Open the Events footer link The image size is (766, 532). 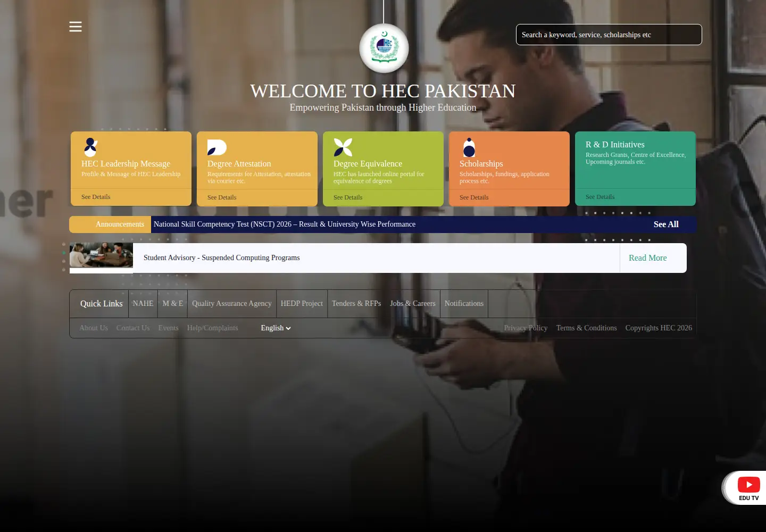[168, 328]
